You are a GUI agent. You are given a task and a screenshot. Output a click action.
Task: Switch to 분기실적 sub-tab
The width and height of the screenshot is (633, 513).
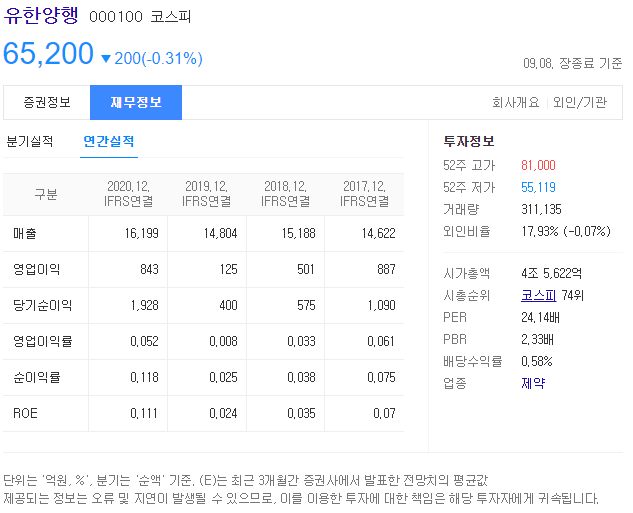(x=30, y=141)
